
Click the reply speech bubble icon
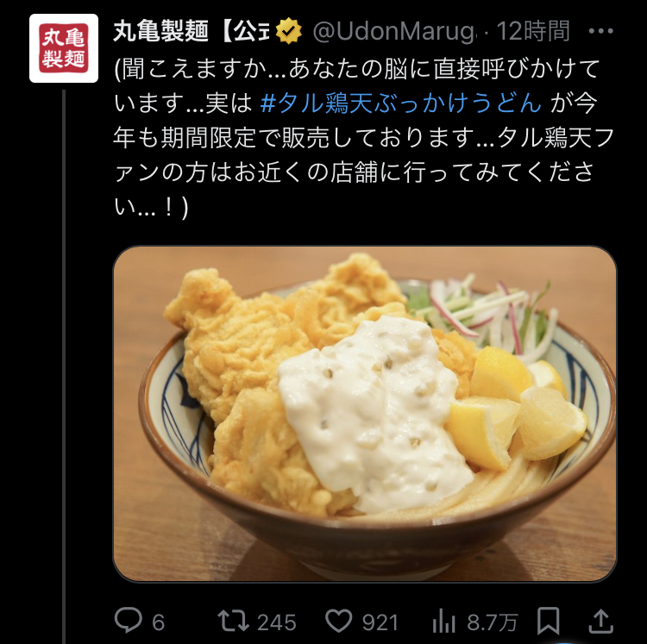[129, 620]
